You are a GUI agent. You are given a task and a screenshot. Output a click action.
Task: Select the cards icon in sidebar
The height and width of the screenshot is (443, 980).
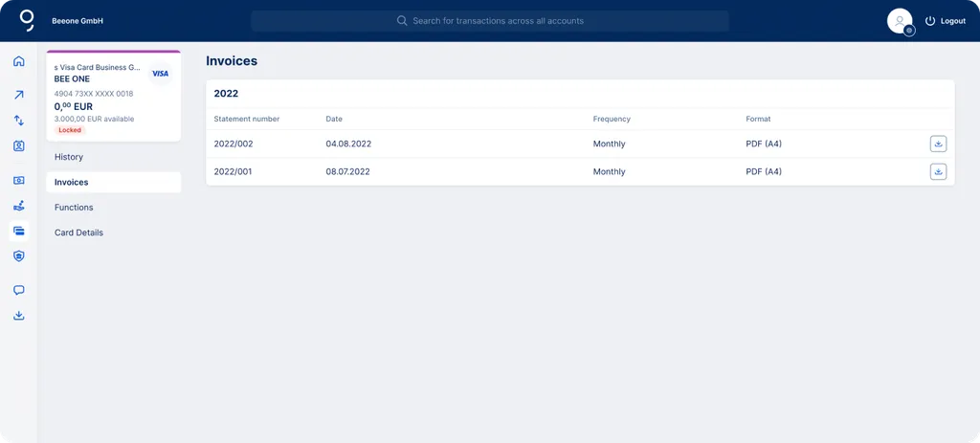[19, 232]
